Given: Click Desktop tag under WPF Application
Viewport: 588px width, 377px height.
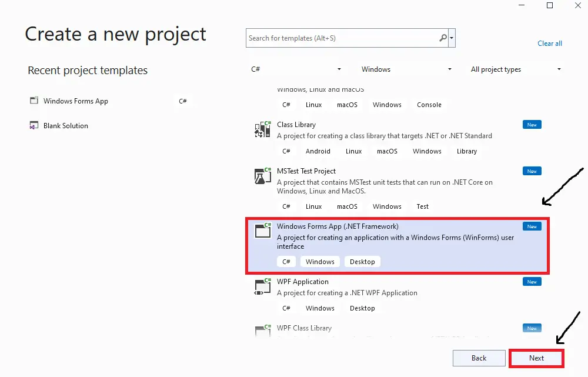Looking at the screenshot, I should 362,308.
